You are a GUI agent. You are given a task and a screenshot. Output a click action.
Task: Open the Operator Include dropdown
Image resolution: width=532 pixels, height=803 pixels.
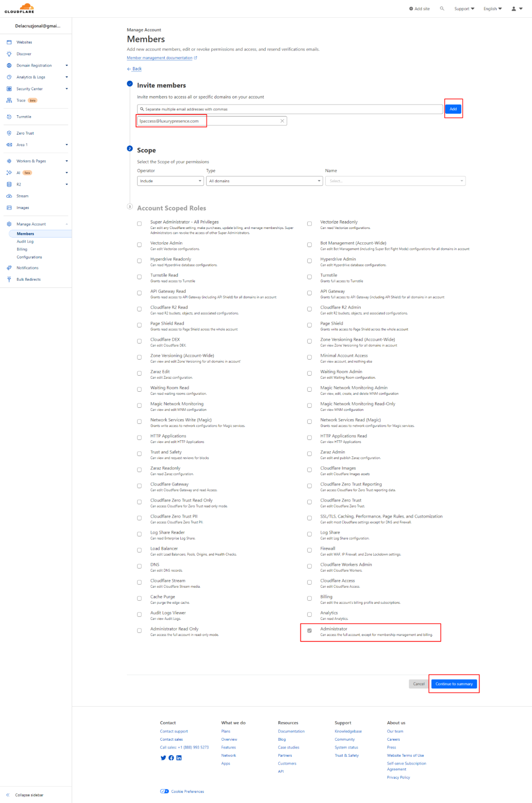coord(170,181)
